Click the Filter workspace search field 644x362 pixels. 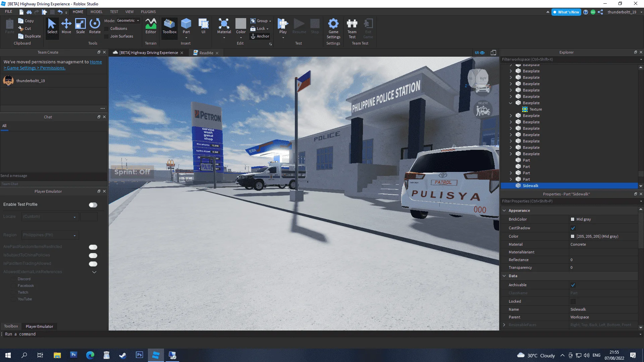coord(569,59)
